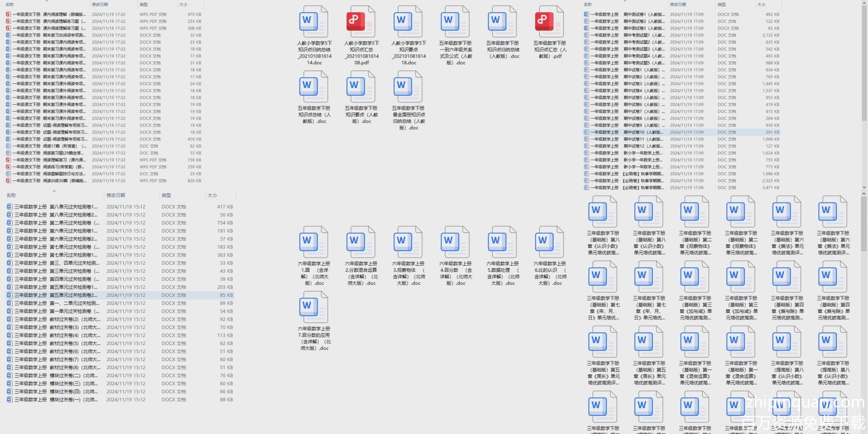Click 名称 column header in 三年级数学上册 list
This screenshot has height=434, width=868.
pyautogui.click(x=11, y=195)
